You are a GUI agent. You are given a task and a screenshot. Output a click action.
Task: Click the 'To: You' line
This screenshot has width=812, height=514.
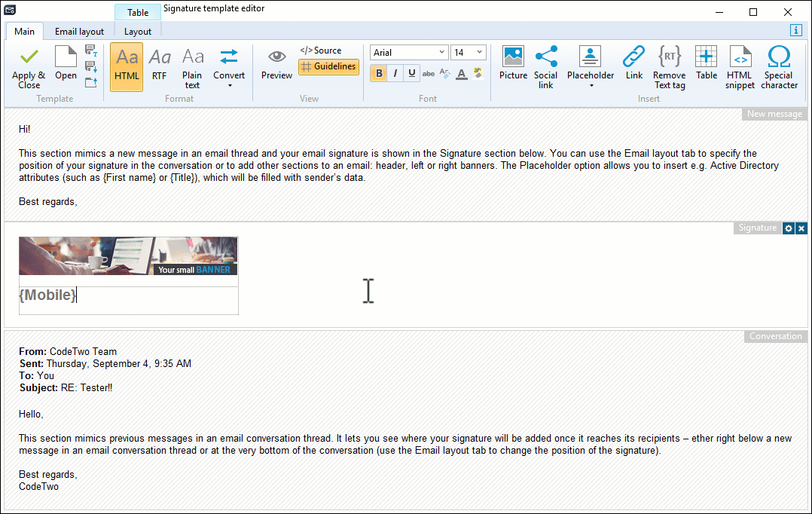pos(37,375)
